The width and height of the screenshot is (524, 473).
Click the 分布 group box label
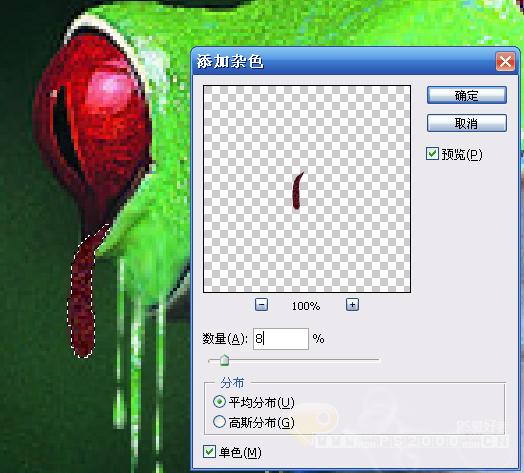(232, 382)
